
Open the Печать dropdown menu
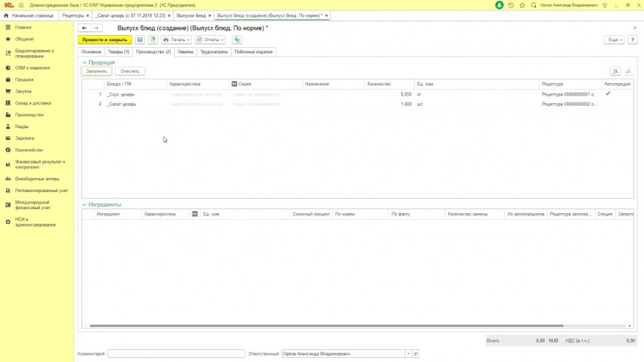click(176, 40)
